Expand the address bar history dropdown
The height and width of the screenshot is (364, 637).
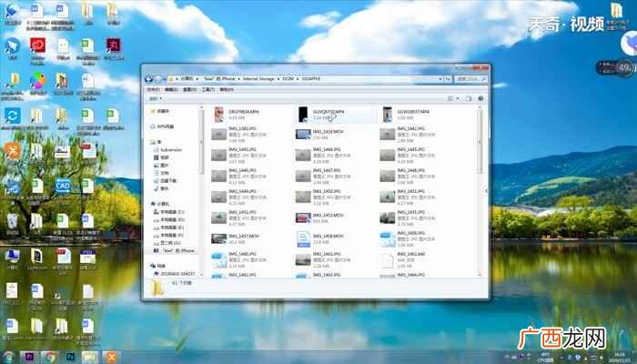[x=440, y=79]
